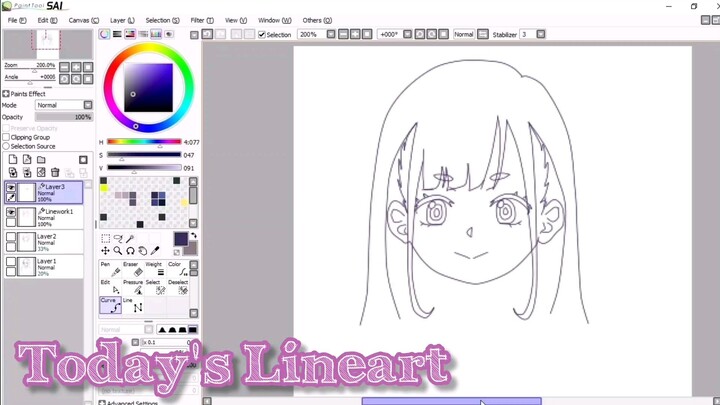The image size is (720, 405).
Task: Open the Edit menu
Action: coord(47,20)
